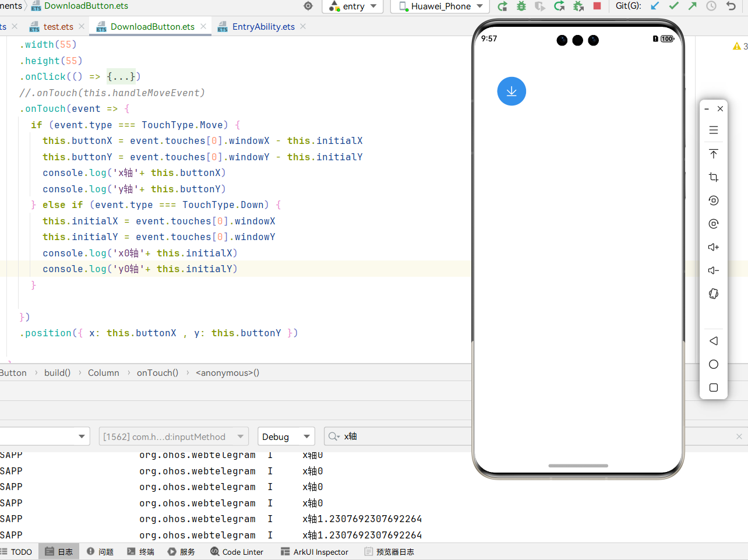
Task: Tap the blue download button in emulator
Action: pyautogui.click(x=511, y=91)
